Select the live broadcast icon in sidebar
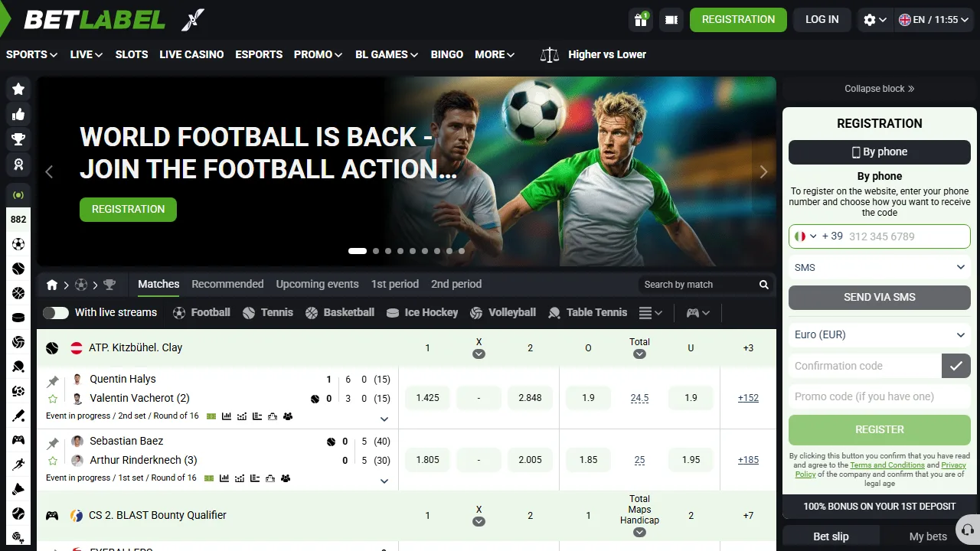The height and width of the screenshot is (551, 980). 18,195
